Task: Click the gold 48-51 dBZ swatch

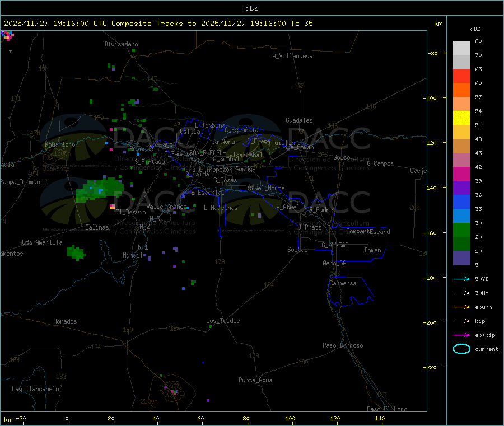Action: pos(461,132)
